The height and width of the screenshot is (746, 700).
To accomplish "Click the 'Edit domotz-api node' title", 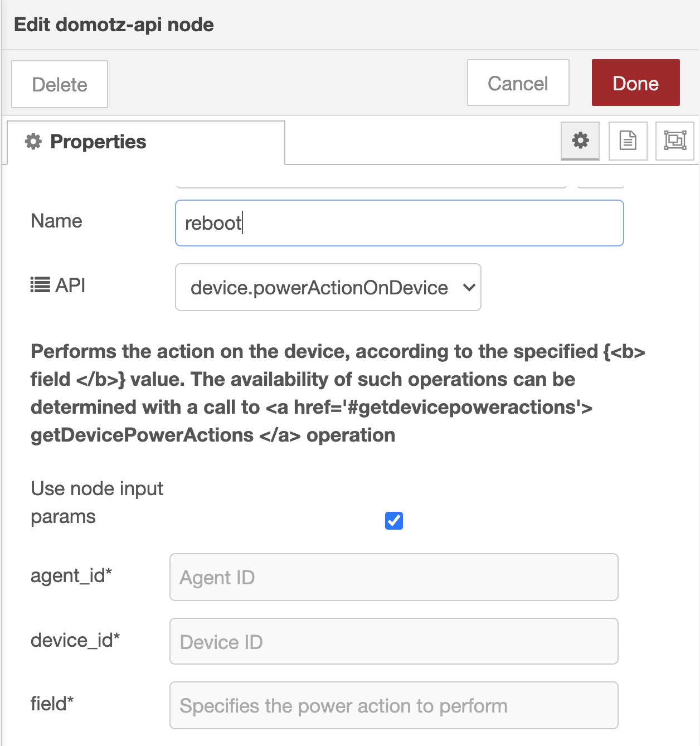I will [114, 25].
